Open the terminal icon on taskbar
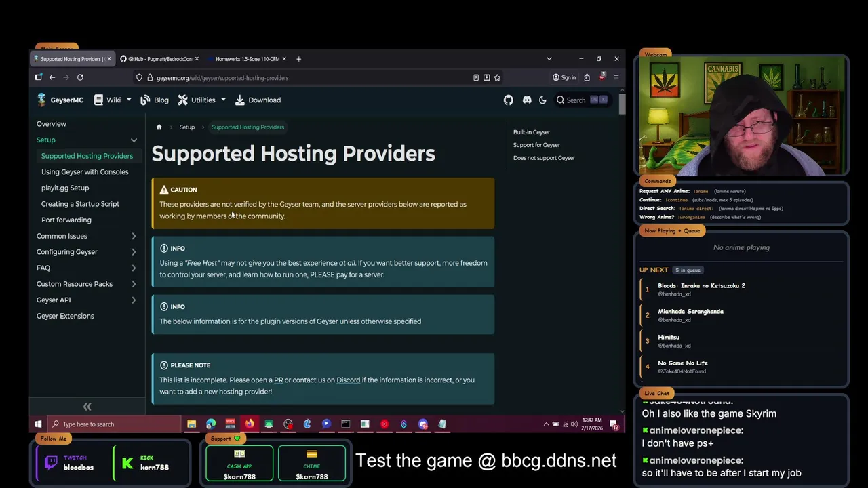The height and width of the screenshot is (488, 868). point(346,424)
